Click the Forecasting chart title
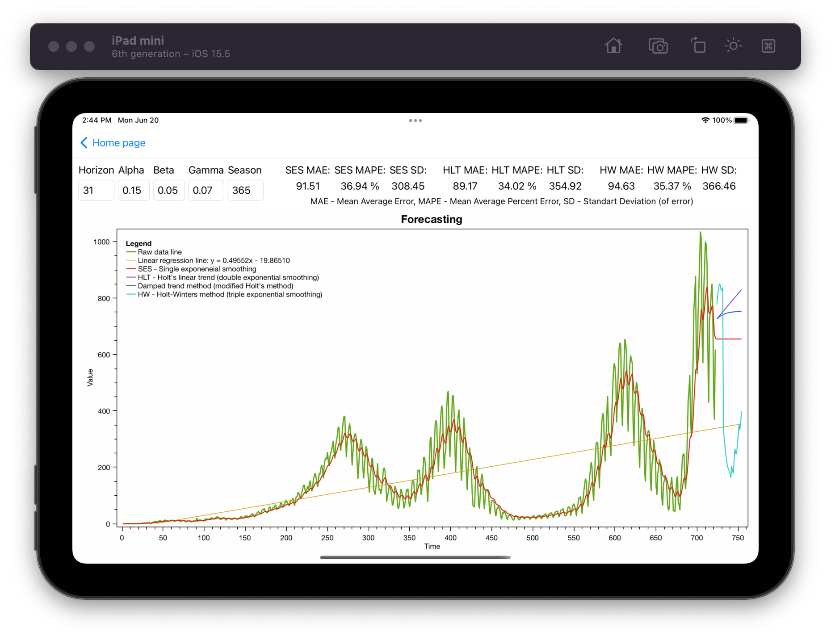Image resolution: width=831 pixels, height=644 pixels. (432, 219)
